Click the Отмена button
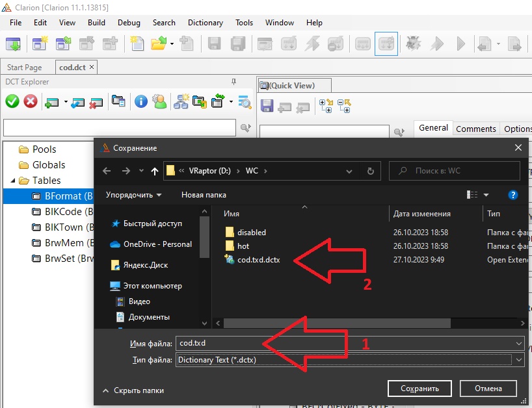The image size is (532, 408). point(488,389)
